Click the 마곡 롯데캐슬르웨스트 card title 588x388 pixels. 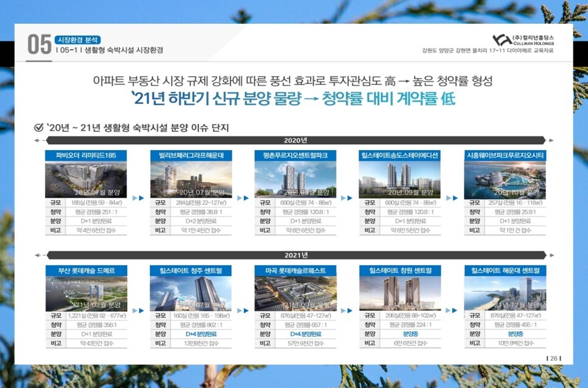coord(295,271)
